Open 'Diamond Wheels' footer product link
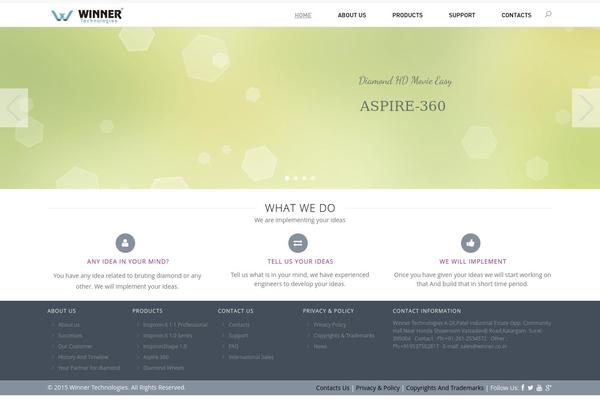 [163, 368]
